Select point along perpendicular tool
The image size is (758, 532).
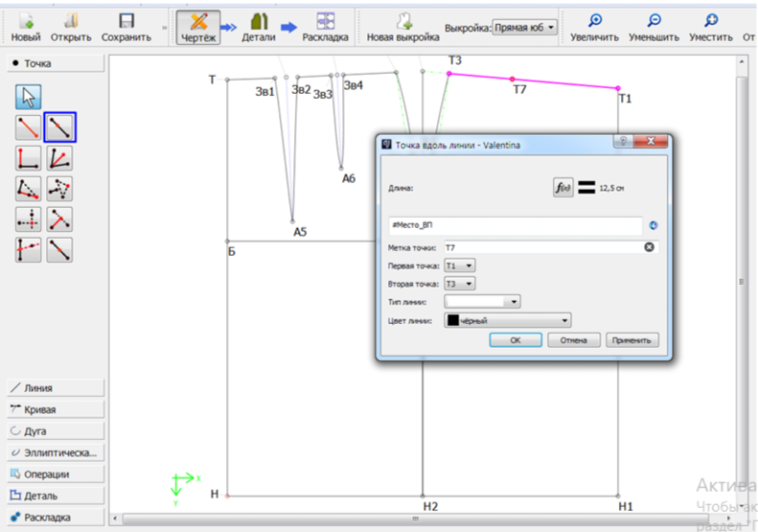pyautogui.click(x=28, y=158)
